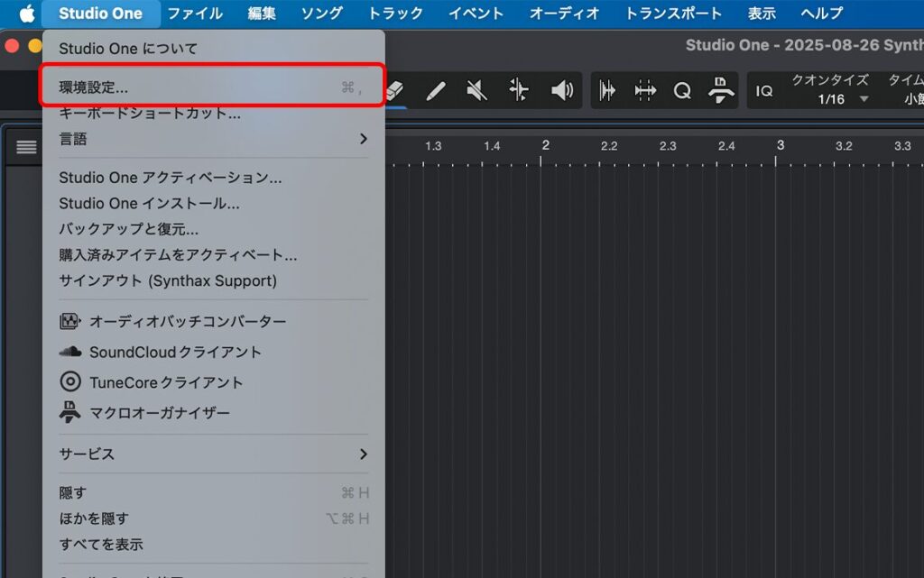Open the トランスポート menu
This screenshot has width=924, height=578.
pos(673,14)
